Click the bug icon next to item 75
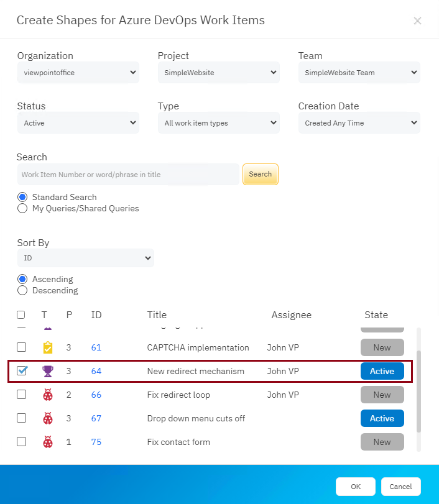Image resolution: width=439 pixels, height=504 pixels. [48, 442]
